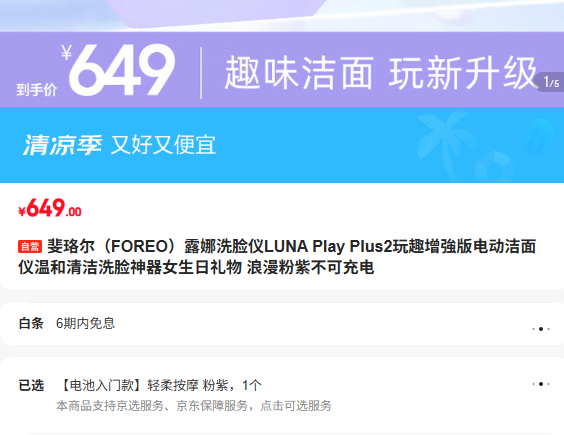Expand the three-dot options in 已选 row
The image size is (564, 435).
[541, 384]
